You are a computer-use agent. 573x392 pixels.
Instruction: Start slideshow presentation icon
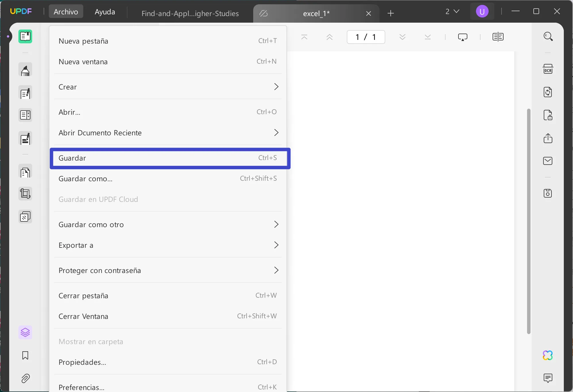463,37
